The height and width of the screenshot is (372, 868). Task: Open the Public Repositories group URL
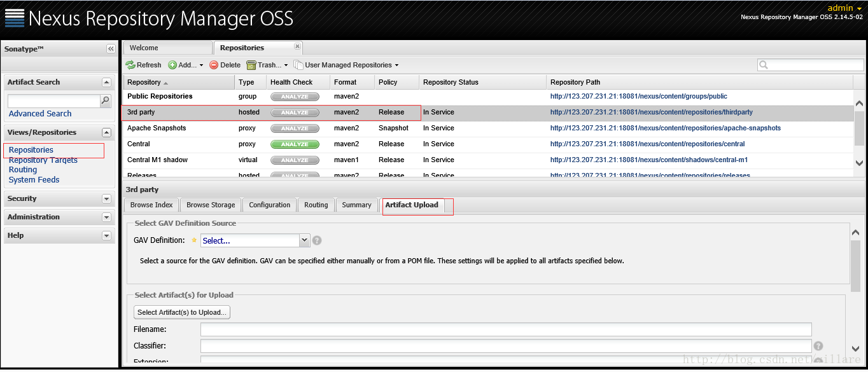tap(638, 97)
